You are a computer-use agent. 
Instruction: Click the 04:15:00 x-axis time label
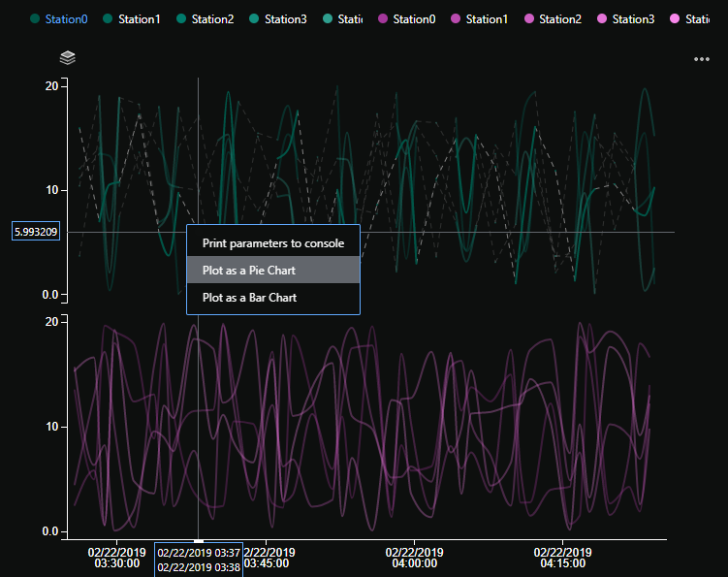pos(563,557)
